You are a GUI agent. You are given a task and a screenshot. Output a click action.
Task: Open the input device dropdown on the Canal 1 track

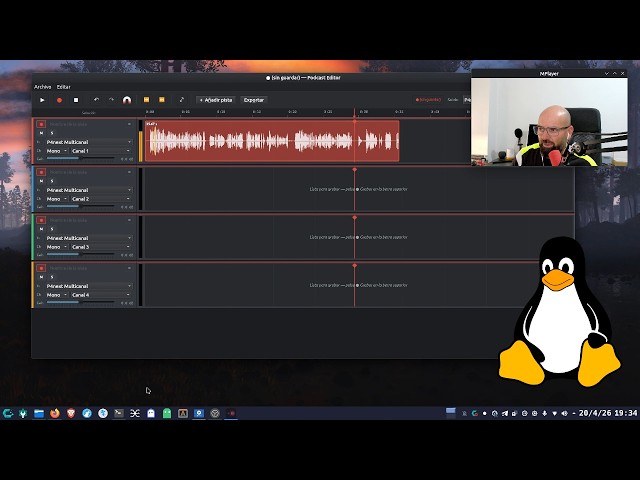click(89, 142)
